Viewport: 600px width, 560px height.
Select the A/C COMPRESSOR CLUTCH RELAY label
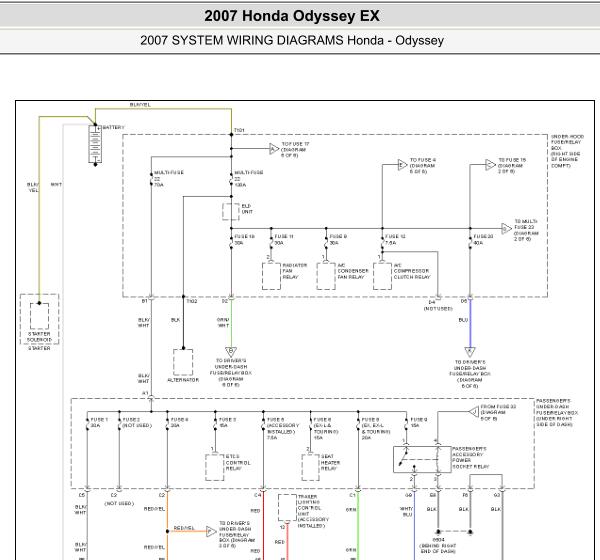click(412, 271)
